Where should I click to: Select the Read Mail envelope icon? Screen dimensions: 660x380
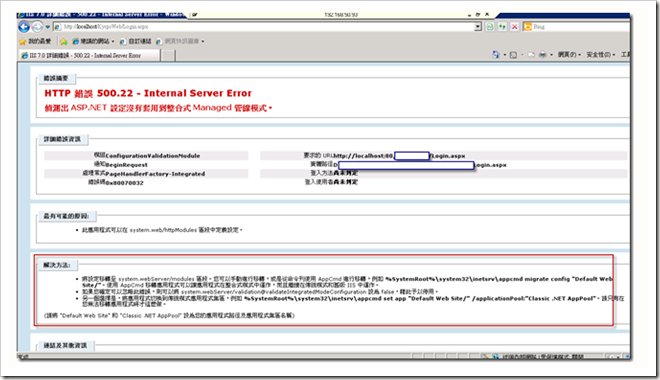point(531,55)
